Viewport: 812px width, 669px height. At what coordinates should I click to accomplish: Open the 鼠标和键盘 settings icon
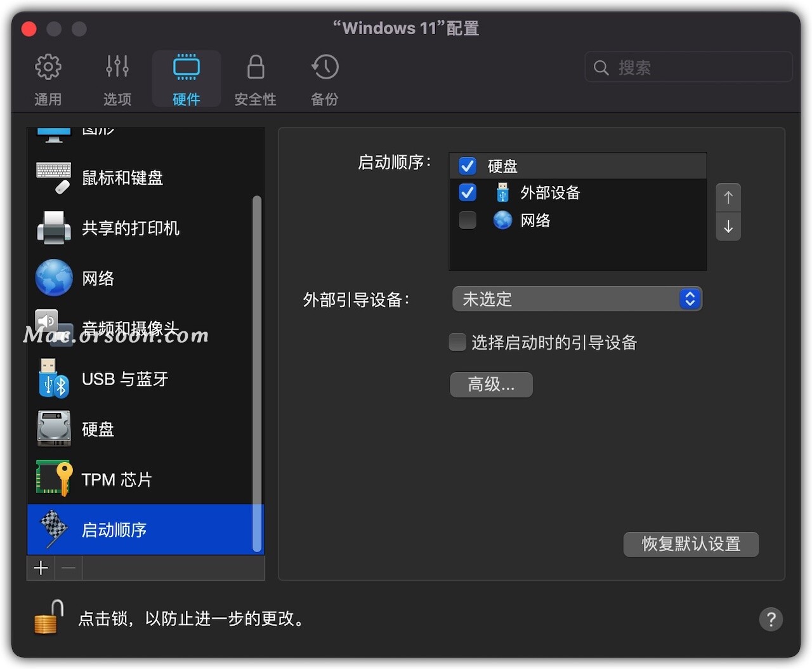tap(54, 178)
